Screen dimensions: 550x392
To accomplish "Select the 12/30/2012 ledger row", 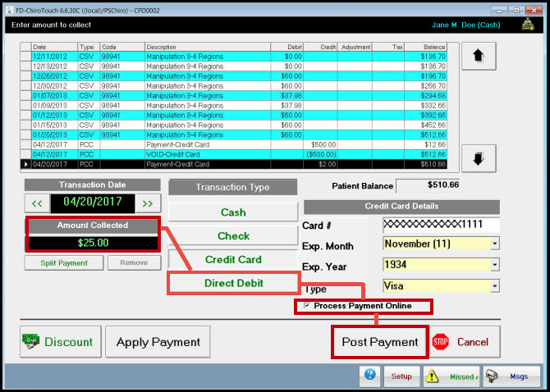I will point(234,86).
